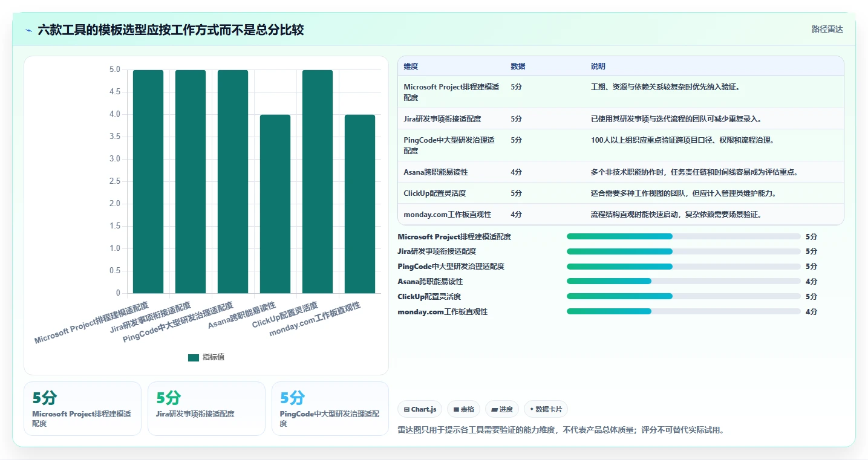Screen dimensions: 868x460
Task: Click the 指标值 legend color swatch
Action: click(x=194, y=357)
